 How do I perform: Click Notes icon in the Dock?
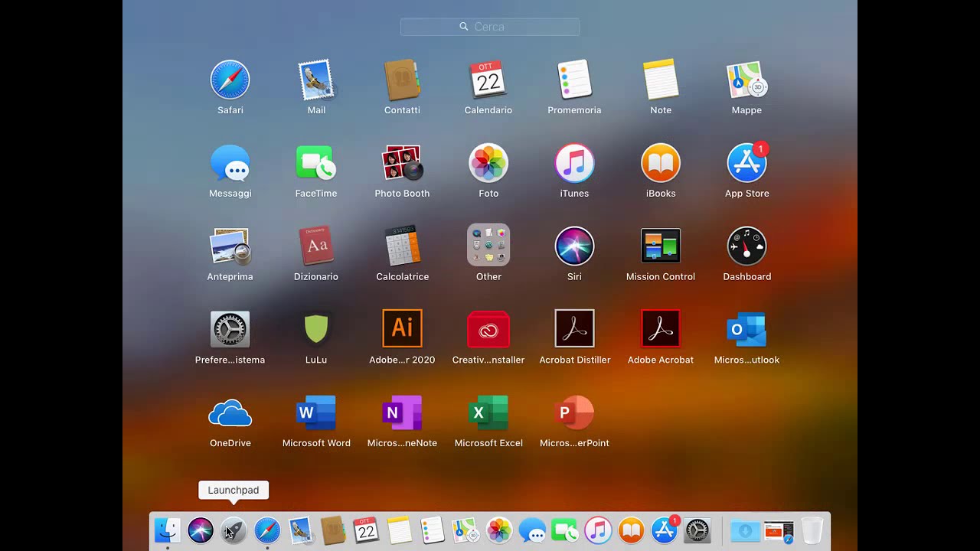click(399, 530)
